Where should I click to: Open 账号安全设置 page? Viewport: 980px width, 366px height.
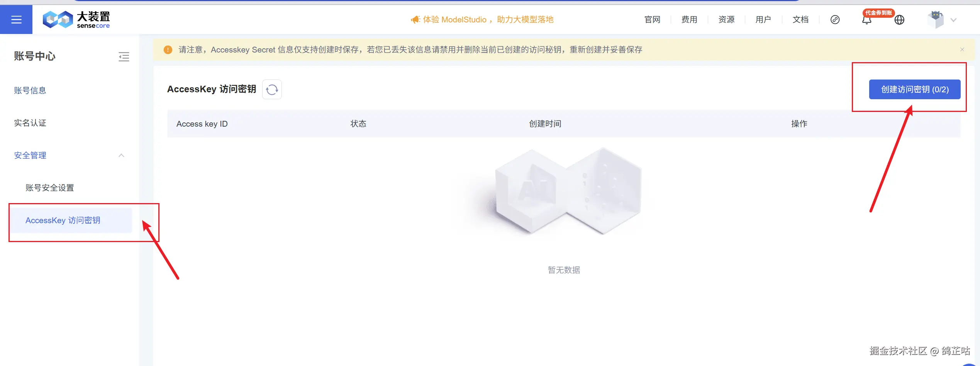pos(50,188)
